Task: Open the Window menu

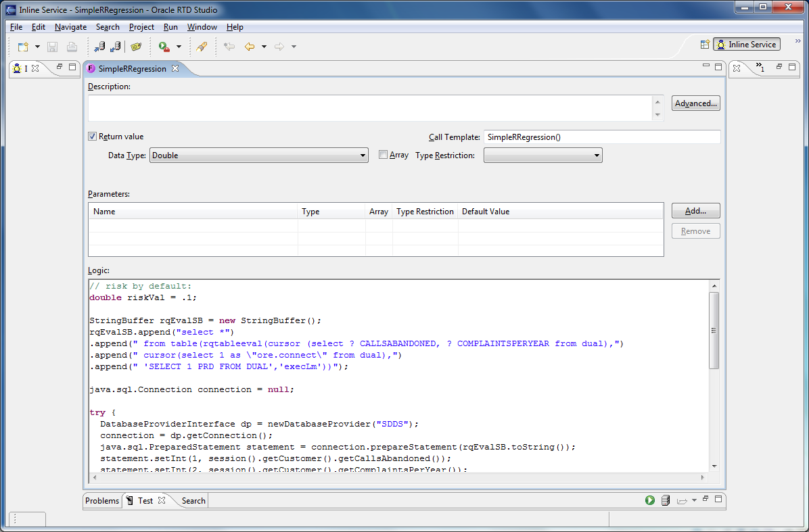Action: pyautogui.click(x=202, y=27)
